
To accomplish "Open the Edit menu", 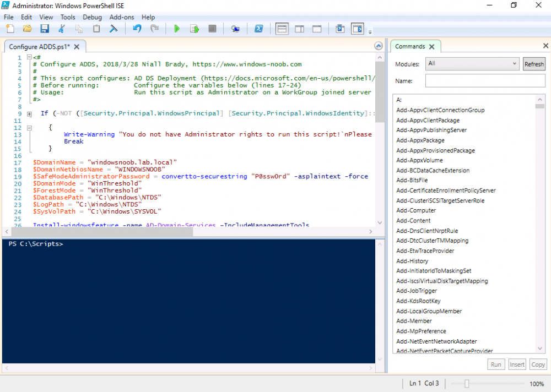I will [x=26, y=17].
